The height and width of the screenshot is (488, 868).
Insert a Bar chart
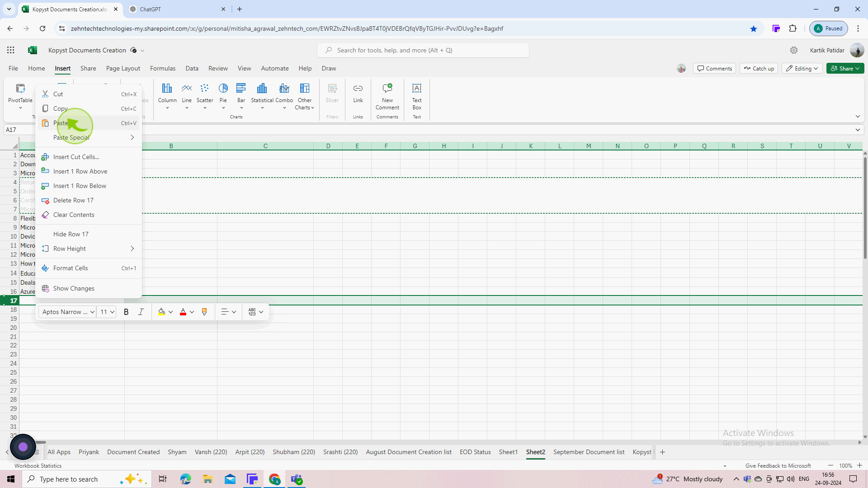[x=241, y=96]
